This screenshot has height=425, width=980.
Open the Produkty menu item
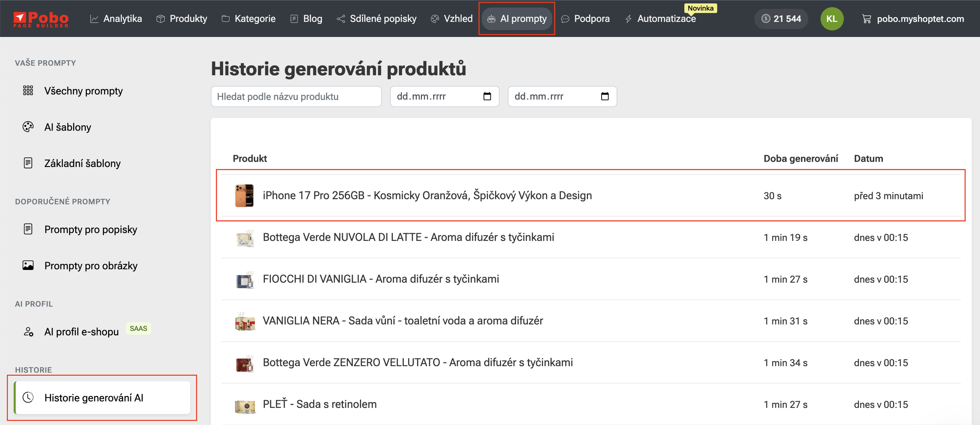tap(182, 19)
